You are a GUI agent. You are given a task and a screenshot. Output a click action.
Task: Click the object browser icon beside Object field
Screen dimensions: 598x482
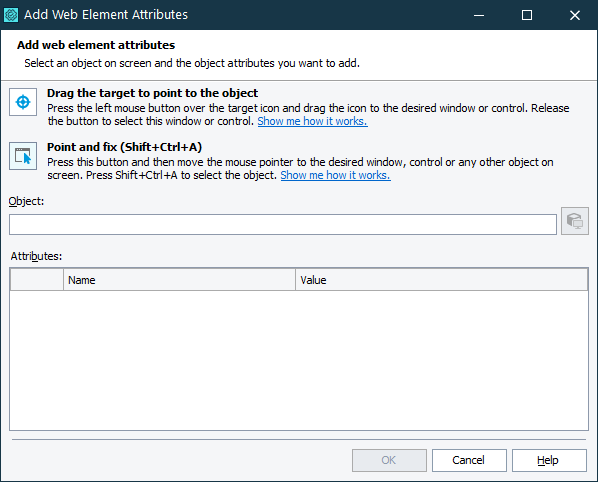575,221
